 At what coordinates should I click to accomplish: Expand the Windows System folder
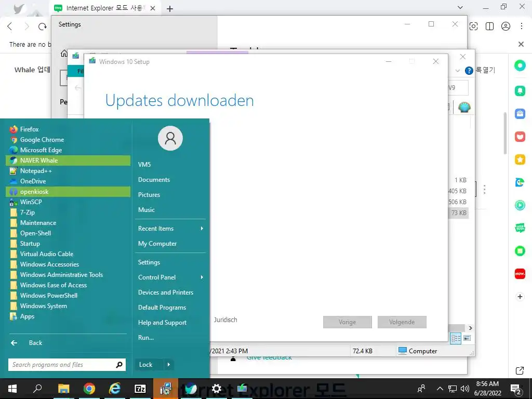(x=68, y=306)
